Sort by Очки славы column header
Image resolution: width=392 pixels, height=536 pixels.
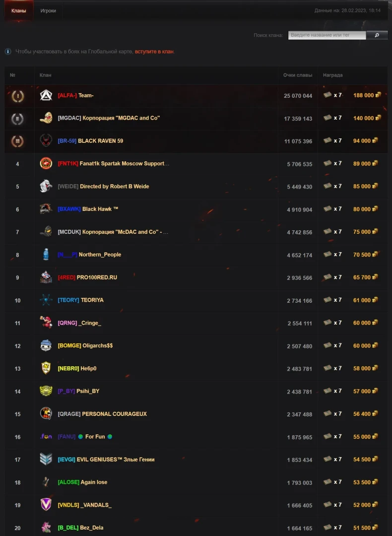(x=298, y=75)
